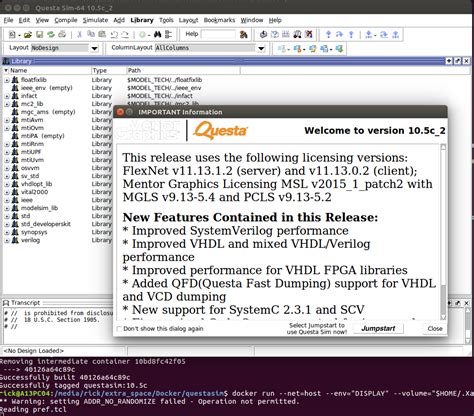Expand the verilog library node
The height and width of the screenshot is (416, 474).
click(x=7, y=240)
